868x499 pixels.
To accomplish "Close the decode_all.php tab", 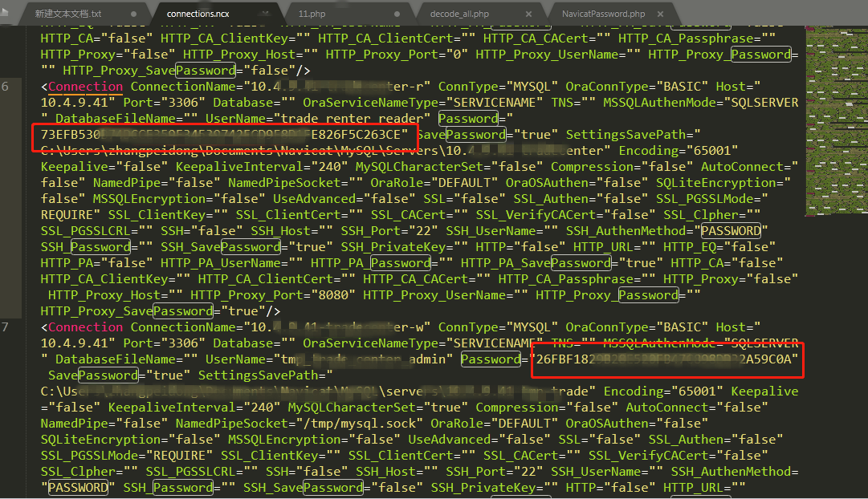I will [x=528, y=14].
